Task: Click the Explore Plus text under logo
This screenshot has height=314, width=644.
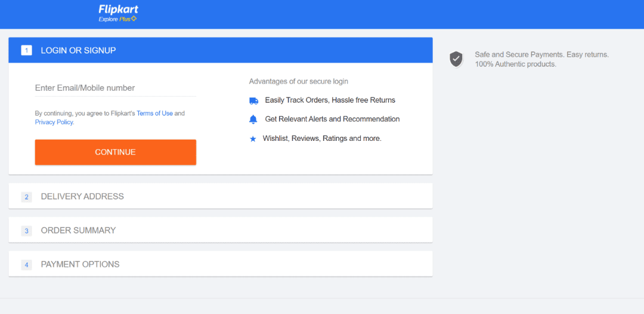Action: [114, 19]
